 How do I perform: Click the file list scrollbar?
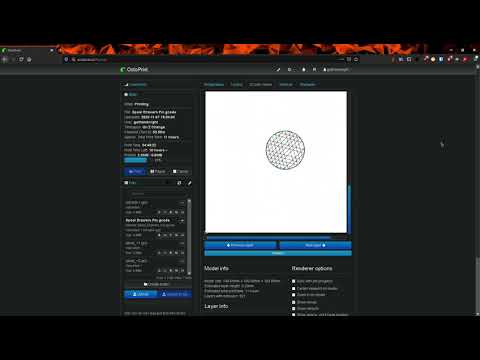point(189,237)
